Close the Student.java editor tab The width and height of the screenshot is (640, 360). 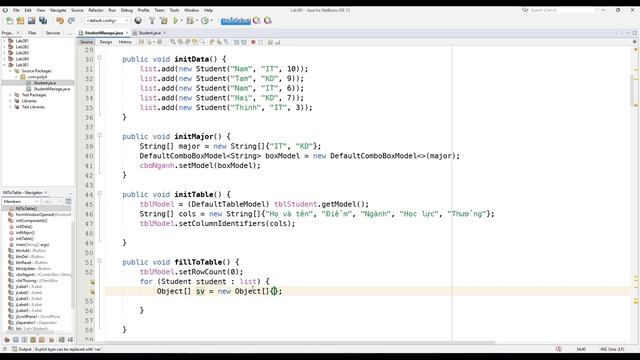(x=164, y=33)
